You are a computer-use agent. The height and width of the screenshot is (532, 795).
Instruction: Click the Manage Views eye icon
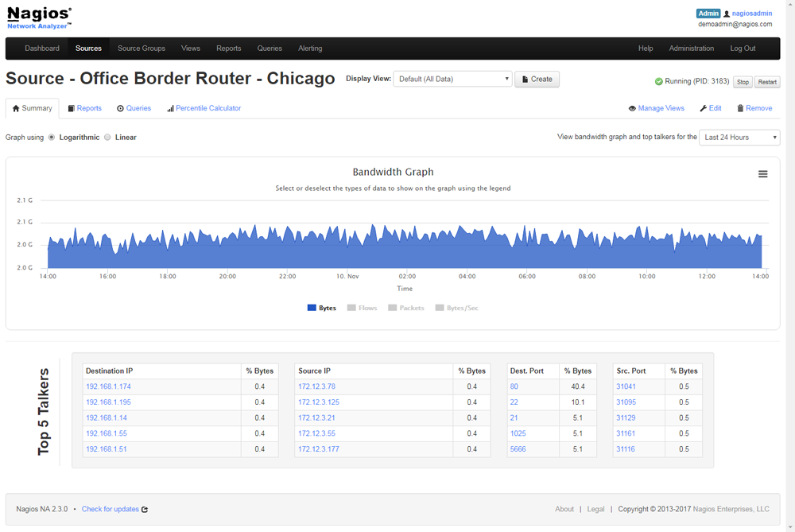(x=632, y=109)
